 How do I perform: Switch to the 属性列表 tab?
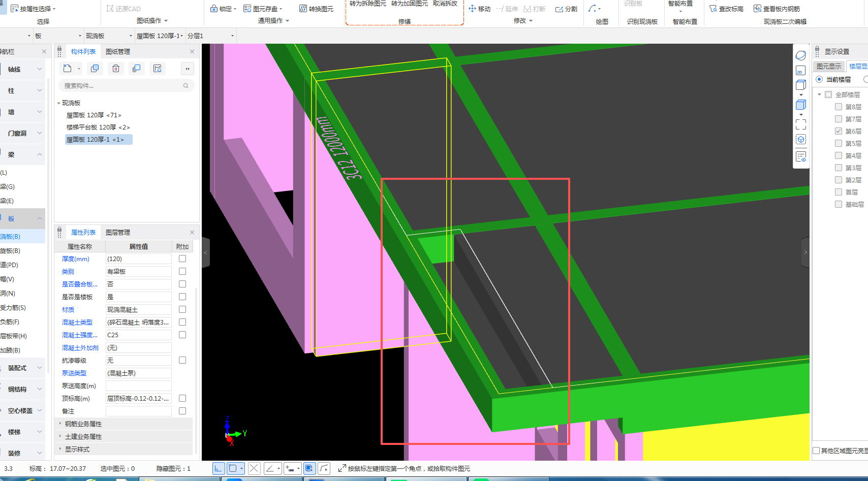(83, 232)
